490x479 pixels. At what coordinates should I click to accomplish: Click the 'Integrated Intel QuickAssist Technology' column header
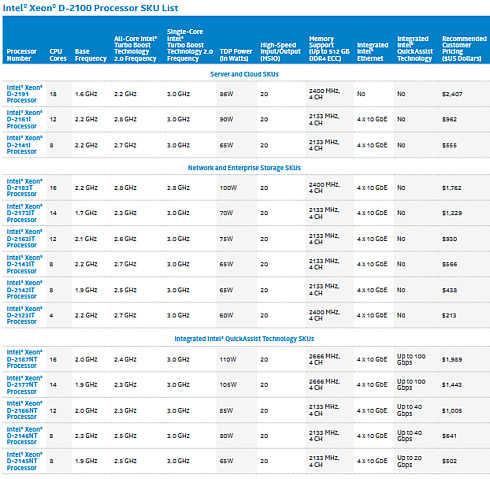(415, 48)
